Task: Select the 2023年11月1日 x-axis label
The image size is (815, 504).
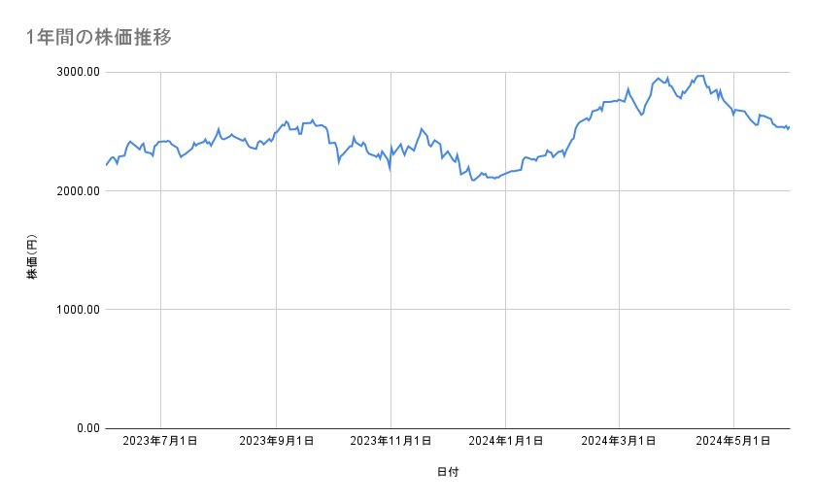Action: (391, 441)
